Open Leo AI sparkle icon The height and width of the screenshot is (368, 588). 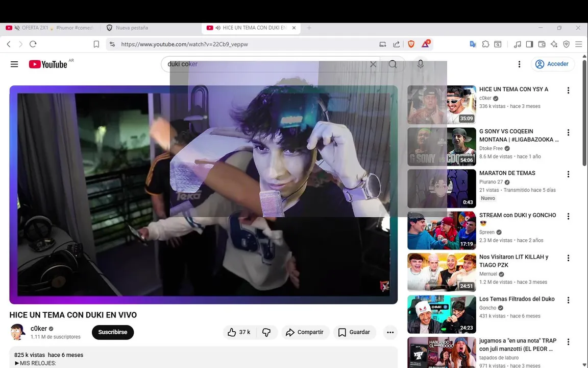tap(554, 44)
